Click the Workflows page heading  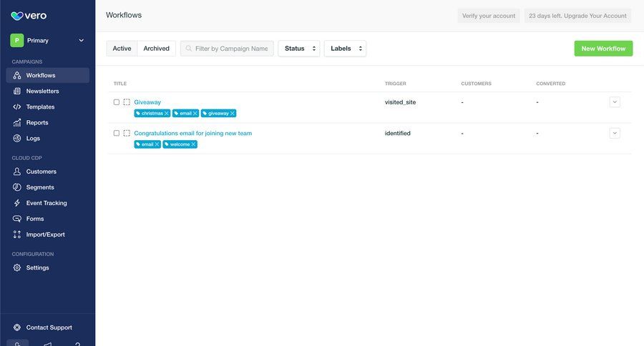(124, 15)
